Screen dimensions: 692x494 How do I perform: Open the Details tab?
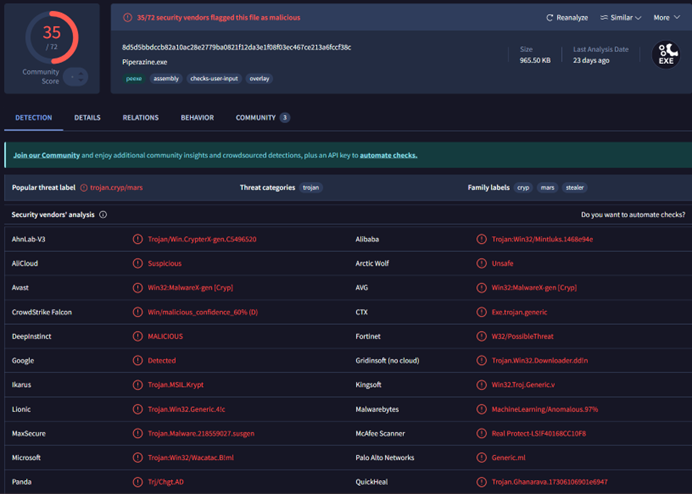(x=87, y=118)
